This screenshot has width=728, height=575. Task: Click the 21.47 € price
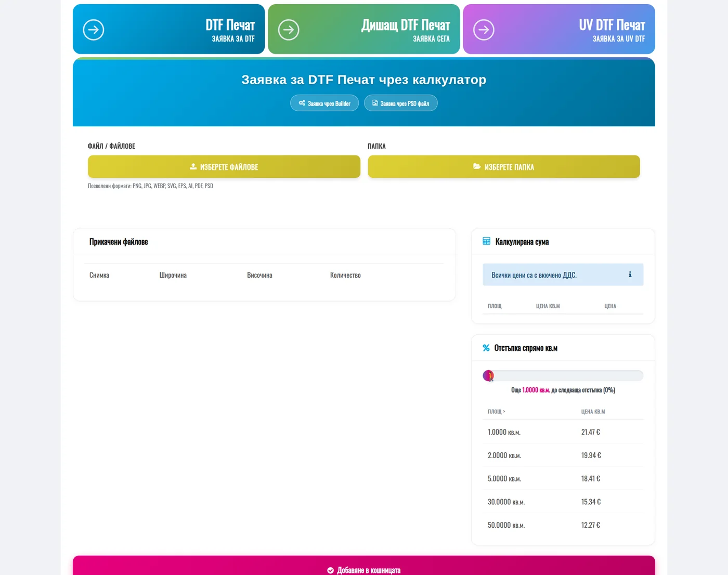(x=591, y=432)
